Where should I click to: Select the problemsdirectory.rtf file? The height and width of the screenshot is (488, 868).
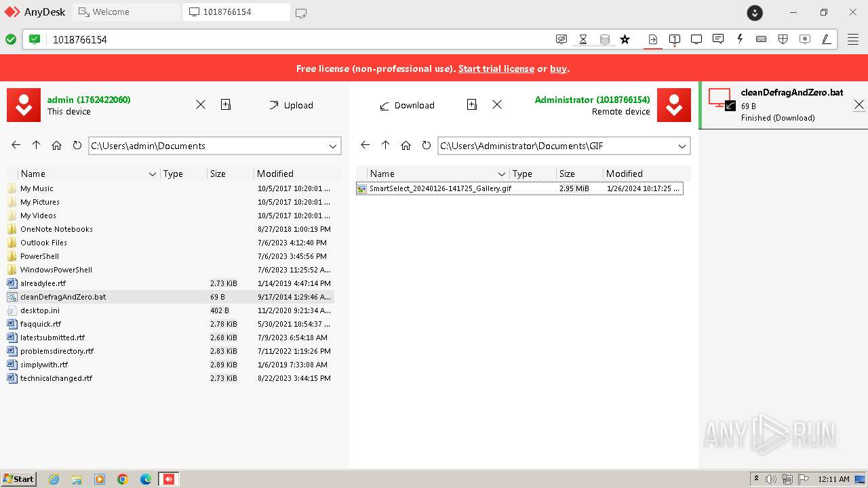coord(170,351)
